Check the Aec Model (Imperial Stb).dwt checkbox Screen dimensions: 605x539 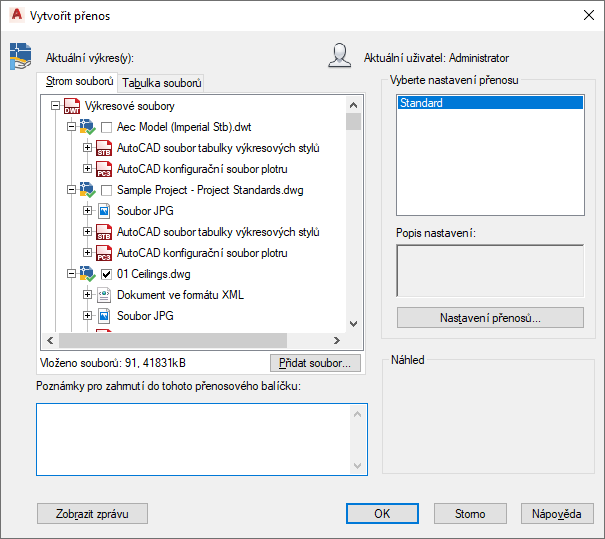click(106, 127)
